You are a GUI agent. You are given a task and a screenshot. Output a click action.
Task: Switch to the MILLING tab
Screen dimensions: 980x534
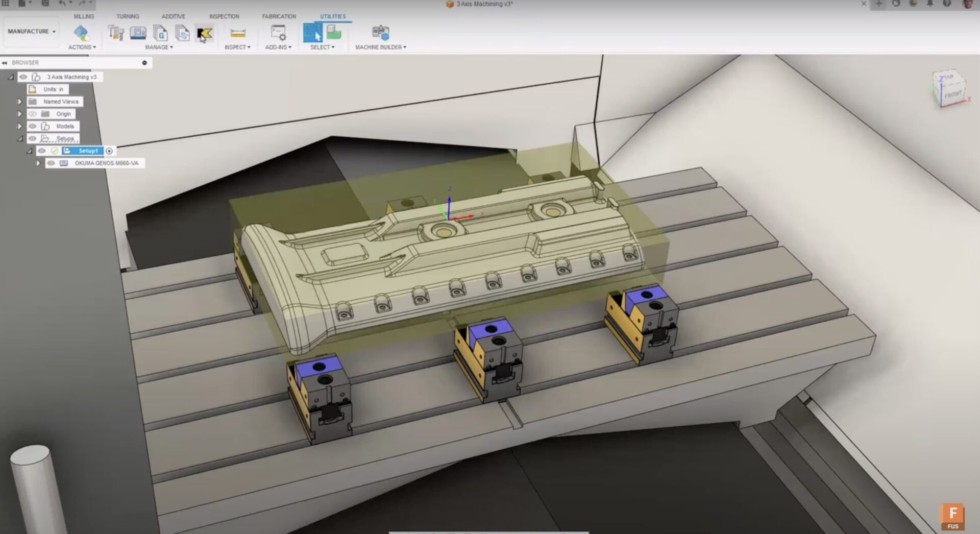(83, 16)
